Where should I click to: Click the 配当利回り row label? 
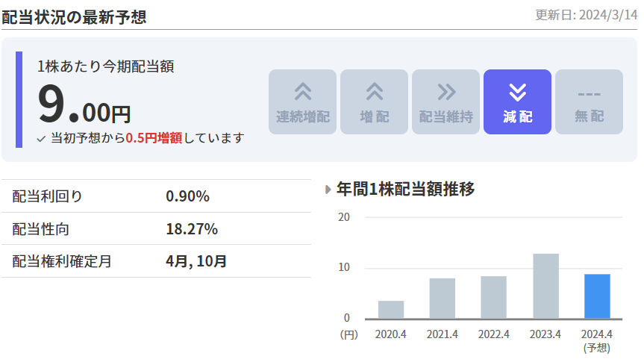click(x=48, y=196)
